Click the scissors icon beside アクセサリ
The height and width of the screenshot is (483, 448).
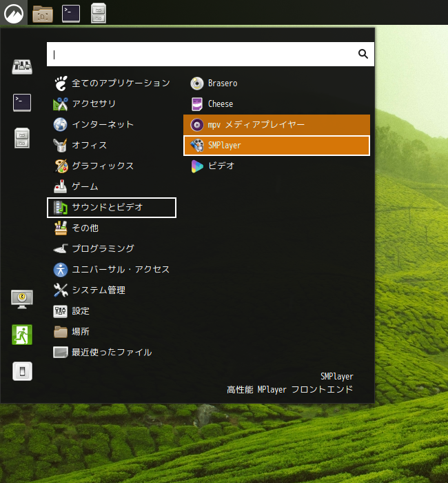coord(61,103)
